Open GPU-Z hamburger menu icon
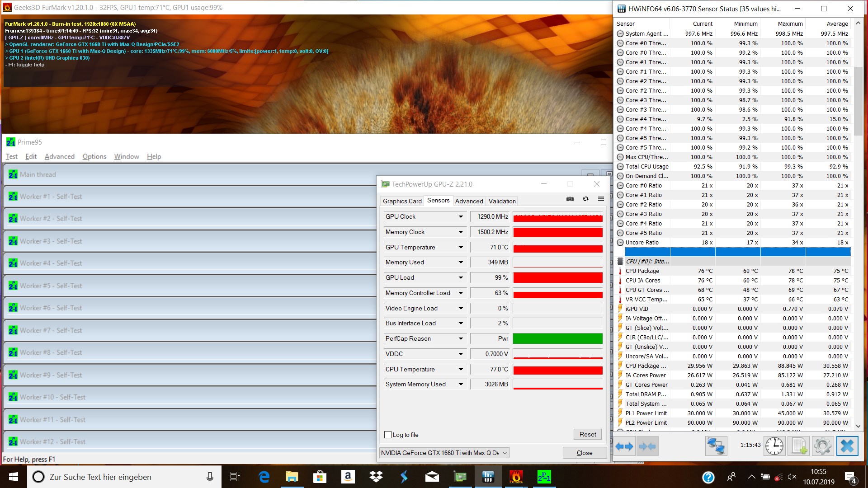 click(601, 199)
